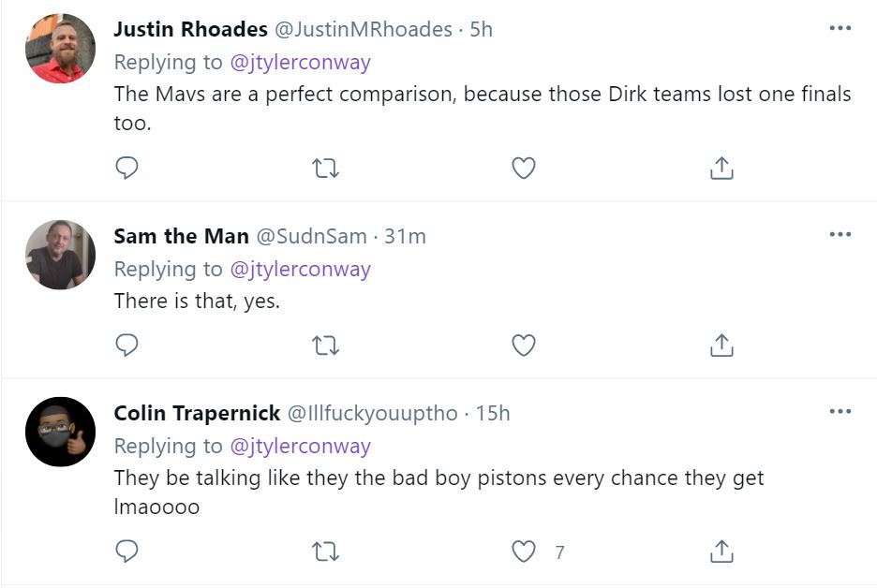The height and width of the screenshot is (588, 877).
Task: Like Justin Rhoades' tweet
Action: coord(524,168)
